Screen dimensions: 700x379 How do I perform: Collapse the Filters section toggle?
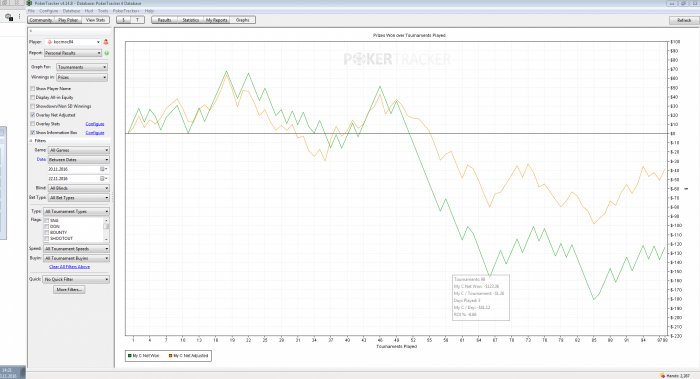[x=31, y=141]
